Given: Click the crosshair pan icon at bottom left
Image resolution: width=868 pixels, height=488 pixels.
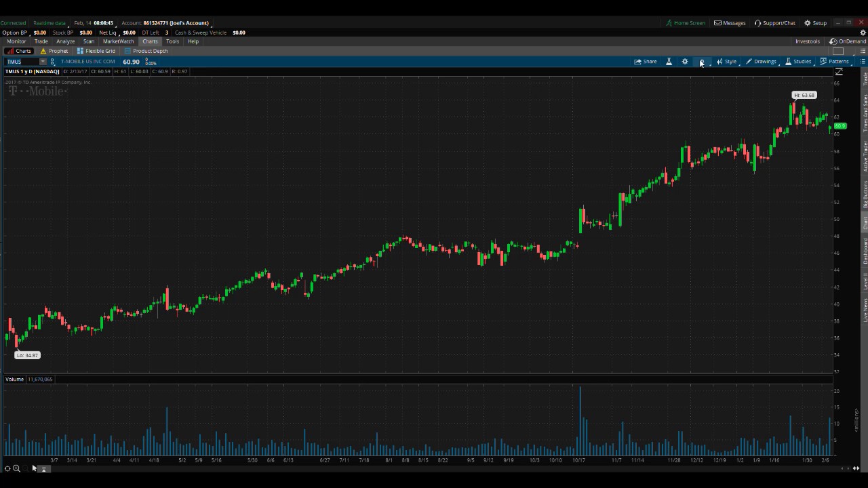Looking at the screenshot, I should click(x=7, y=468).
